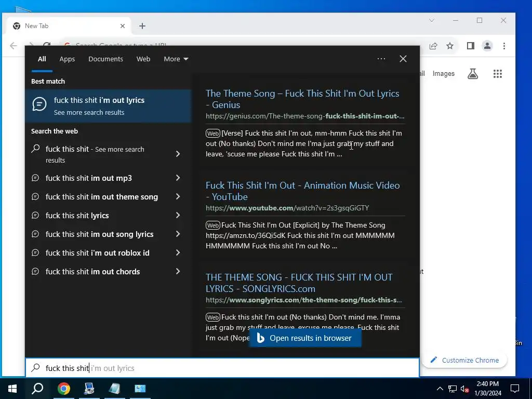Open network status tray icon
This screenshot has width=532, height=399.
[x=453, y=389]
